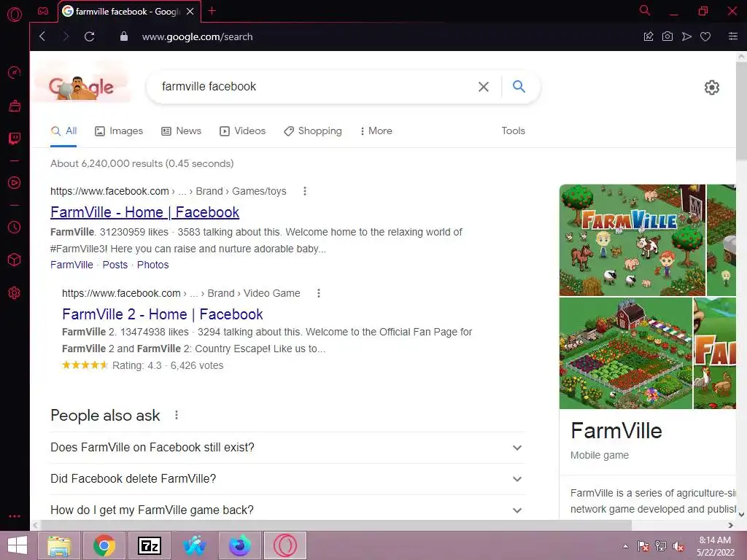747x560 pixels.
Task: Click knowledge panel scroll-down arrow
Action: 741,514
